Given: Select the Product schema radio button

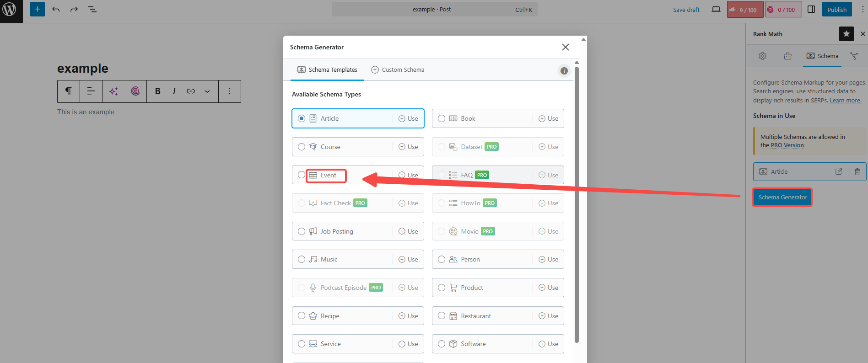Looking at the screenshot, I should point(442,288).
